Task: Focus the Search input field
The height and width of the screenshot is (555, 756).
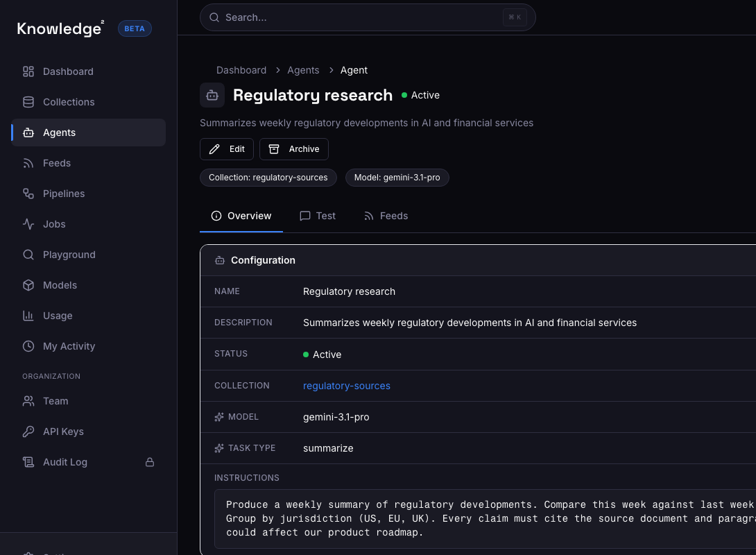Action: click(368, 17)
